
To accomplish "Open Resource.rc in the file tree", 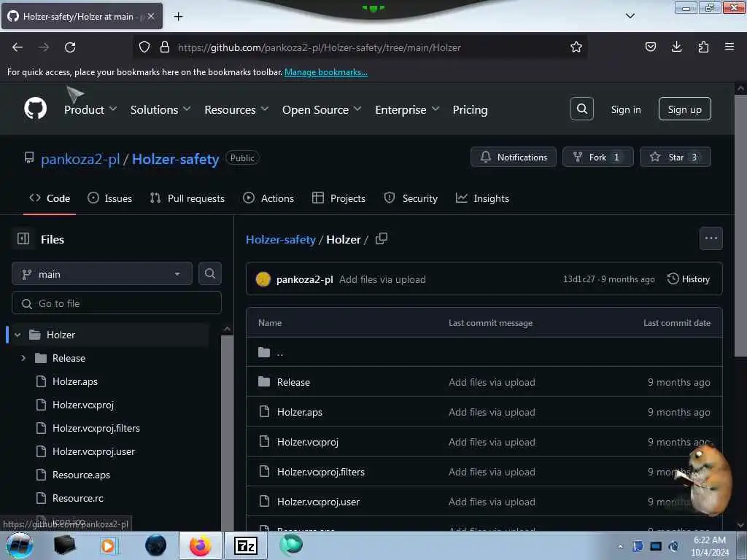I will click(77, 498).
